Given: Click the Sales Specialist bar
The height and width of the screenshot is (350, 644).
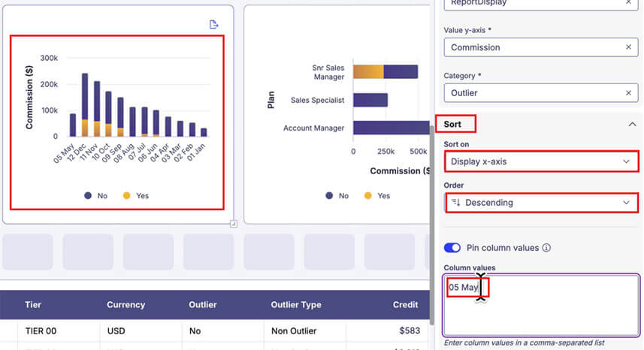Looking at the screenshot, I should 370,100.
